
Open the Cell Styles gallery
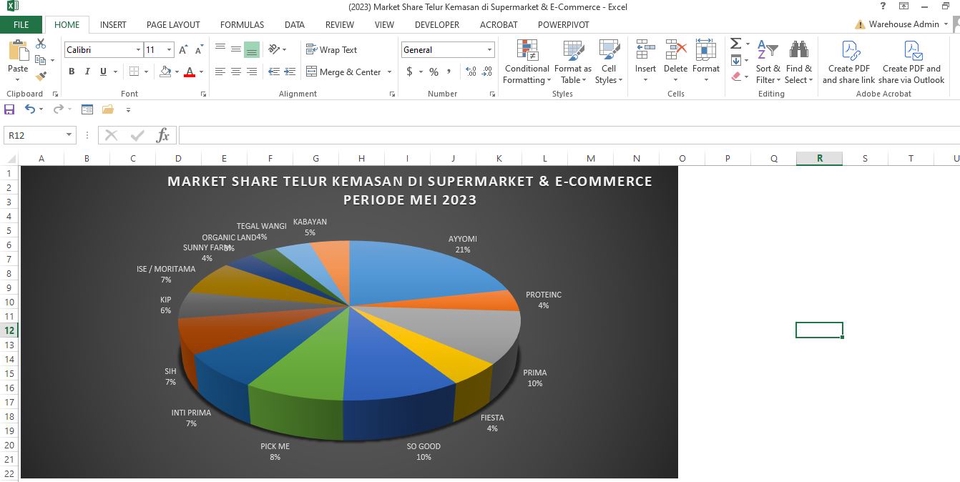(609, 62)
